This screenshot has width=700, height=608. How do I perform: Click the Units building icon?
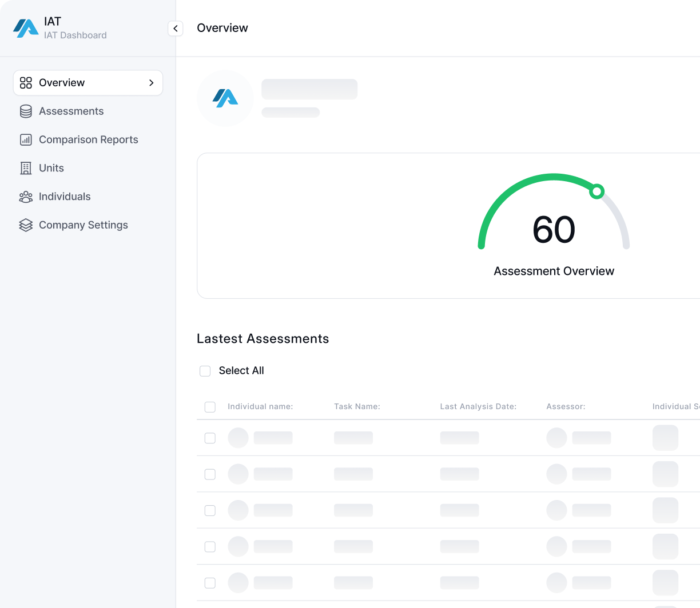(26, 168)
